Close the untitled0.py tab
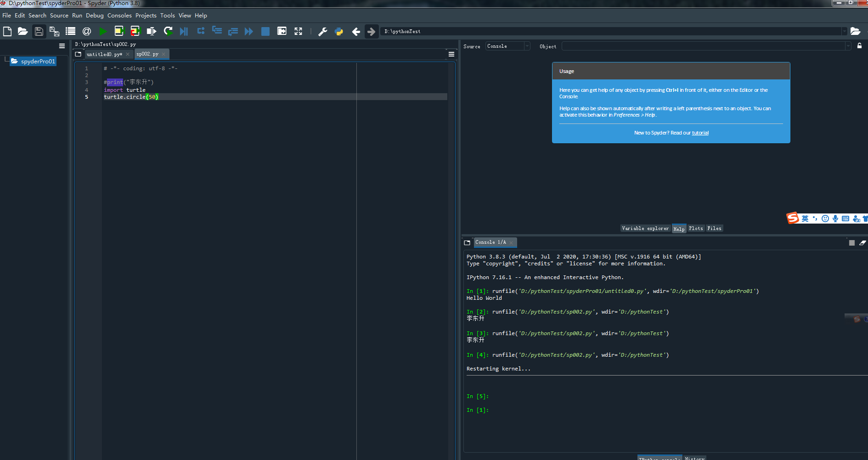 [x=128, y=54]
